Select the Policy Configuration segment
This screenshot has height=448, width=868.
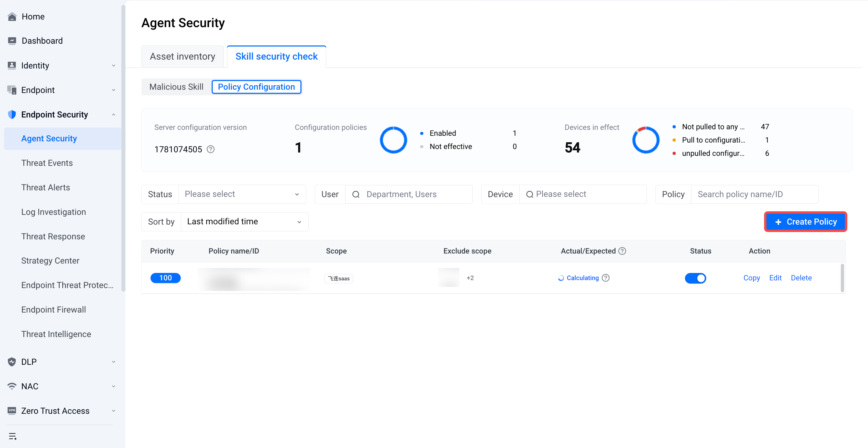[x=257, y=87]
